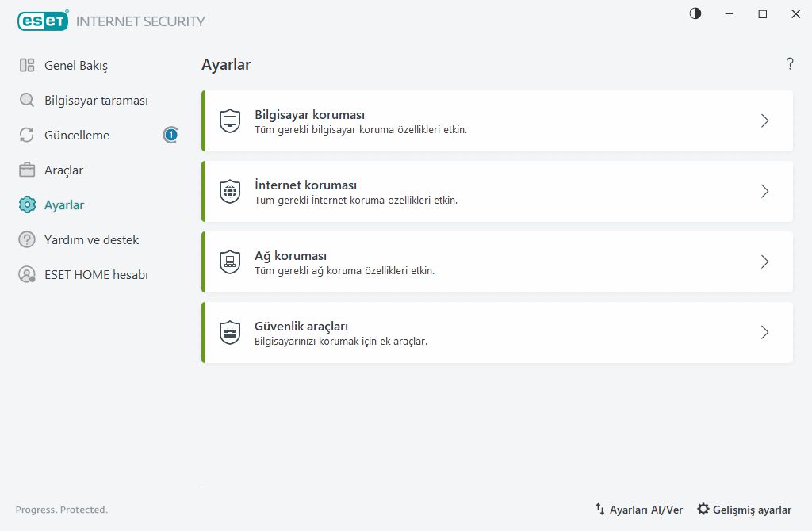
Task: Click the ESET HOME hesabı account icon
Action: (x=27, y=274)
